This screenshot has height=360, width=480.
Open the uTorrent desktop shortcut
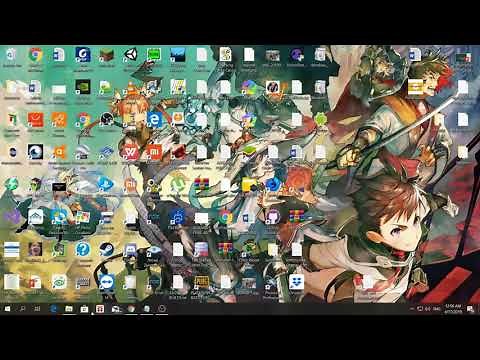[178, 184]
